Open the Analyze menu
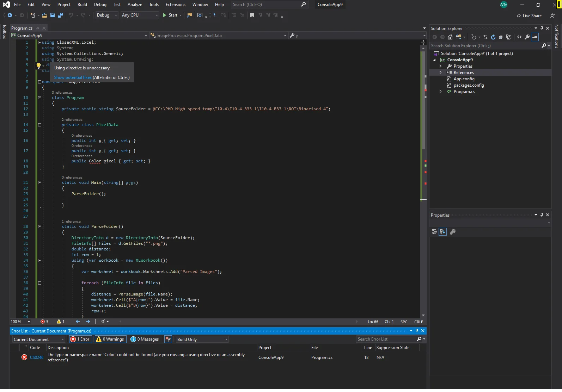Image resolution: width=562 pixels, height=392 pixels. [x=135, y=5]
